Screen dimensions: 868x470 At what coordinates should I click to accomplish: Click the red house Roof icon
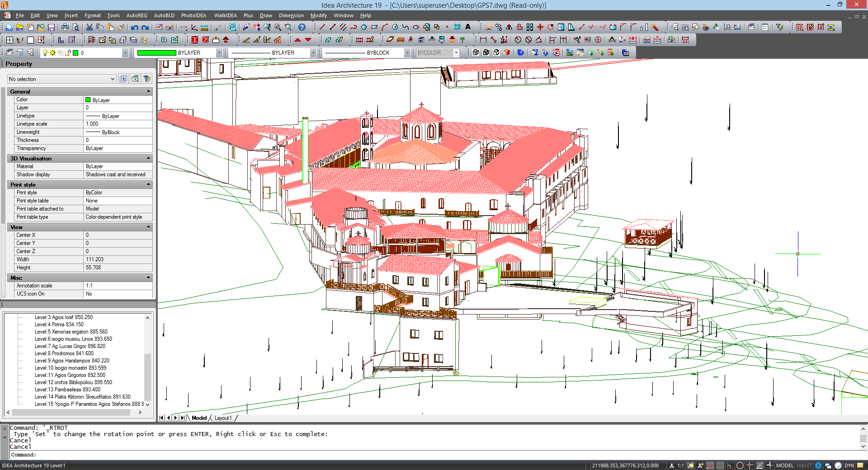point(226,40)
